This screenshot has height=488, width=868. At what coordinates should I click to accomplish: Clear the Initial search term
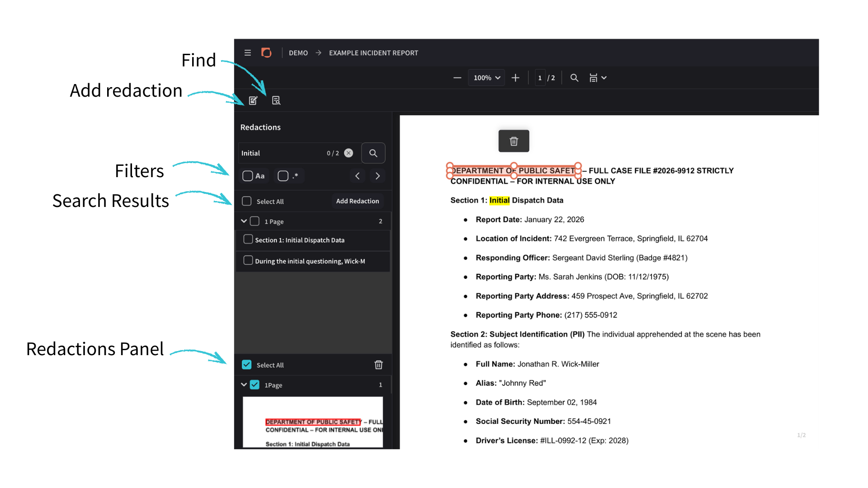click(349, 153)
